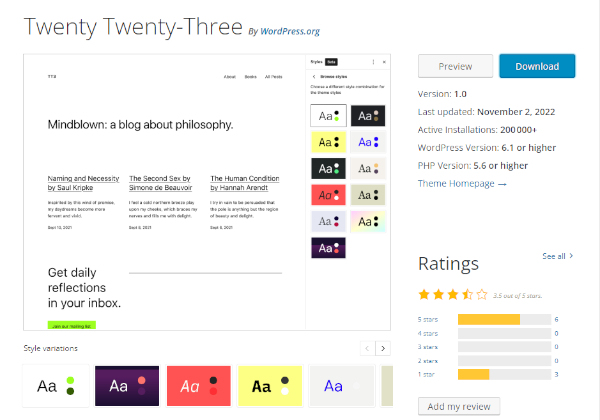Click Add my review button
The height and width of the screenshot is (420, 600).
click(458, 406)
